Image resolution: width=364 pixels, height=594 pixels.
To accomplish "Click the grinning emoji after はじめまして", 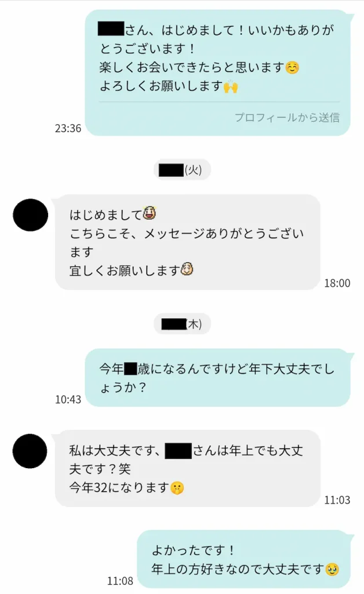I will tap(150, 213).
